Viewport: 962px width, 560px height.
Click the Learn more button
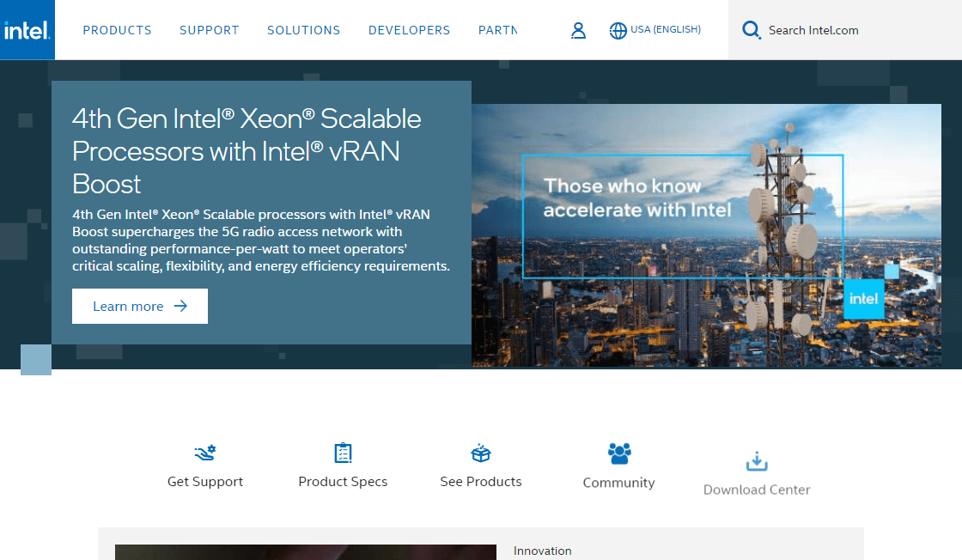pos(139,306)
